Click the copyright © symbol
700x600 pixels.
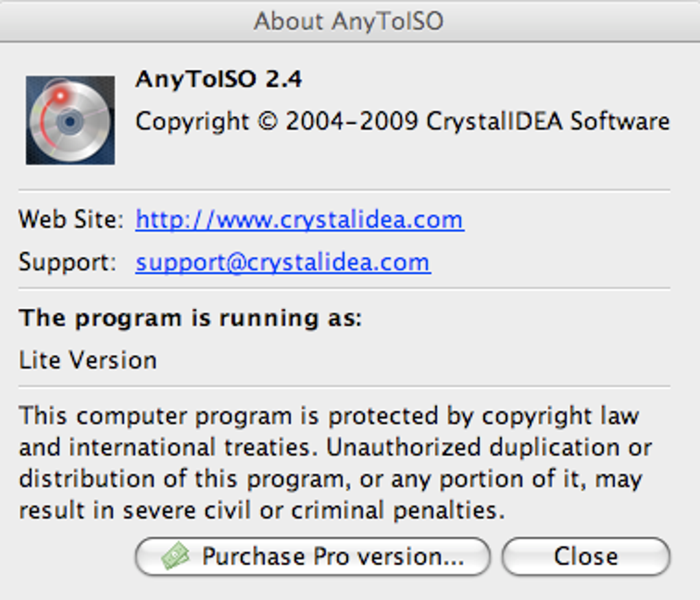267,122
